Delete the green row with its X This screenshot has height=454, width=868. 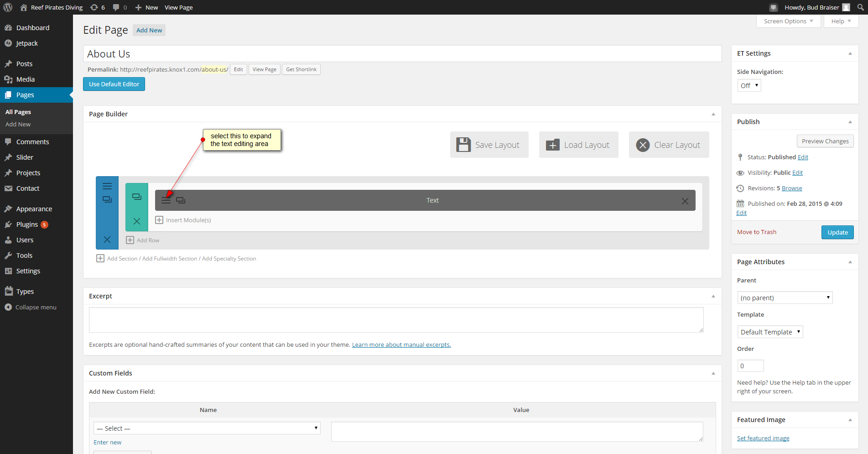[x=137, y=221]
